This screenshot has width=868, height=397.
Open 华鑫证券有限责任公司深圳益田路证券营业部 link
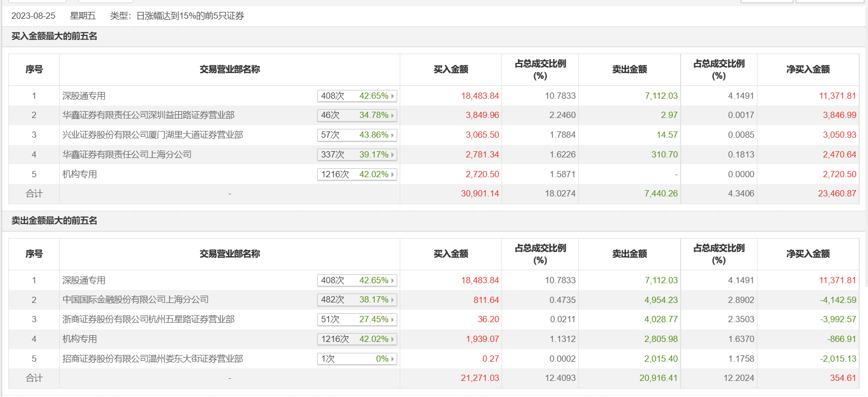[x=148, y=115]
